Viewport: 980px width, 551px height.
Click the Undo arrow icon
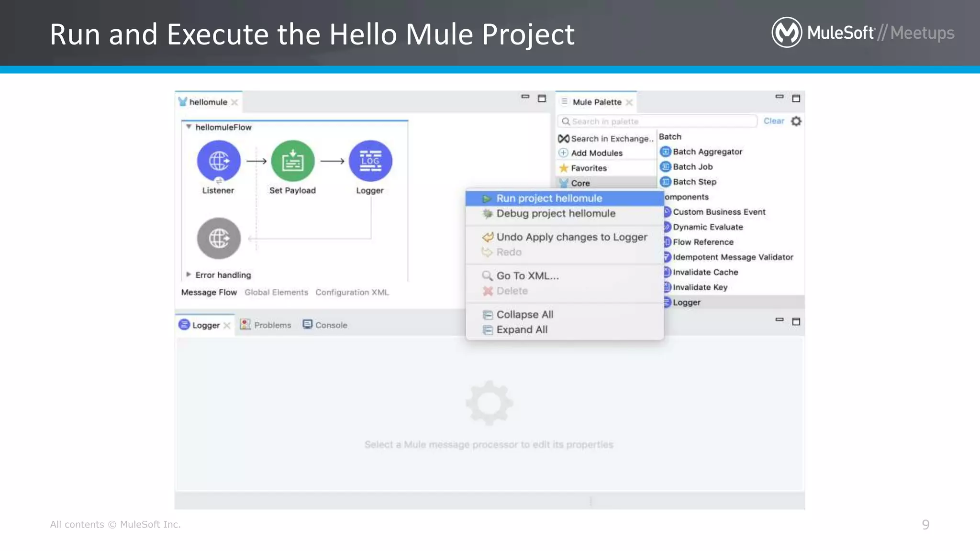(488, 237)
